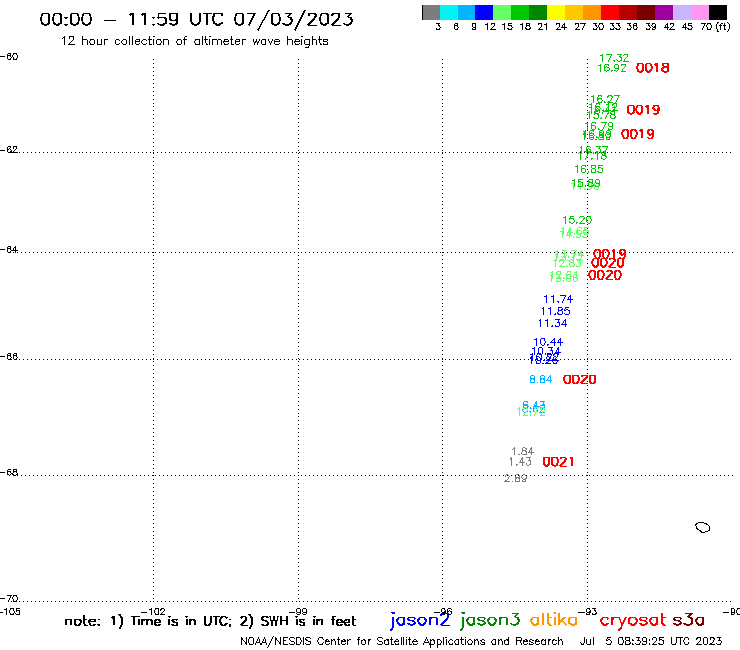The height and width of the screenshot is (650, 740).
Task: Click the '24' label under the color scale
Action: point(561,26)
